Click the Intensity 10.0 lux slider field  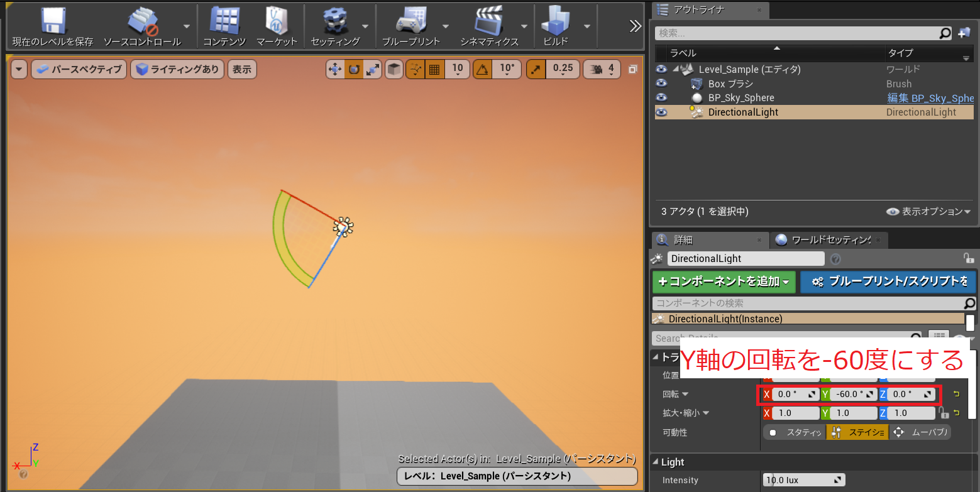pos(804,480)
